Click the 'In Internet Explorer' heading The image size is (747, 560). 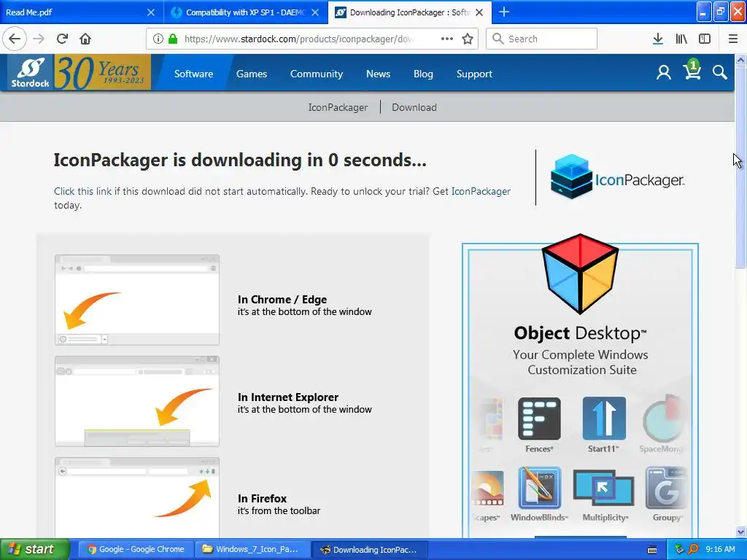(x=287, y=397)
